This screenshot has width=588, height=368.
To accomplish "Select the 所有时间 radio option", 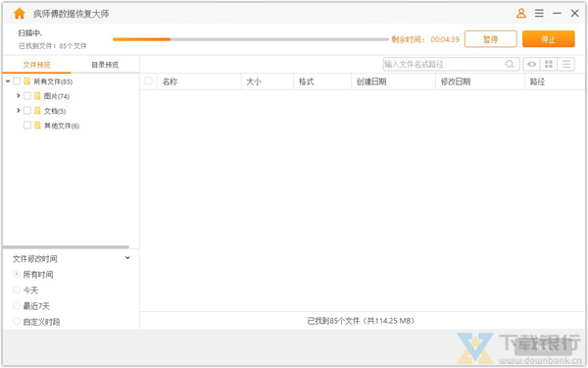I will coord(17,274).
